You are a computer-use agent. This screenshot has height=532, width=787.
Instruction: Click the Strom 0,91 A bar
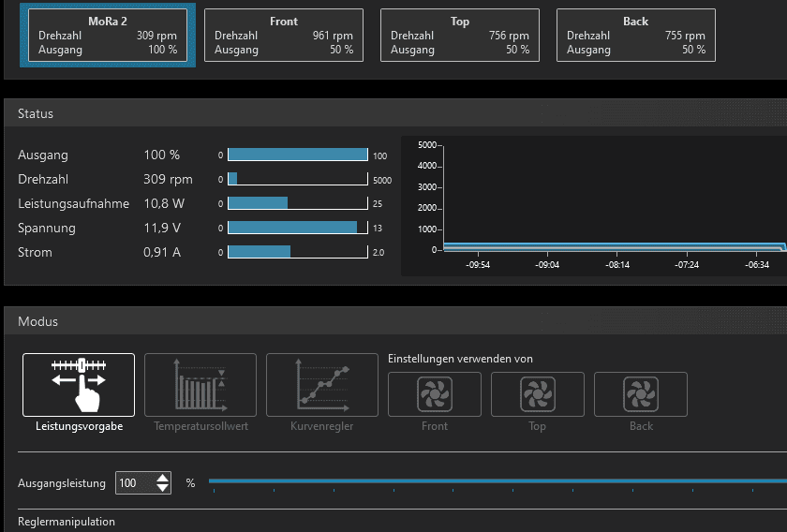click(x=298, y=252)
